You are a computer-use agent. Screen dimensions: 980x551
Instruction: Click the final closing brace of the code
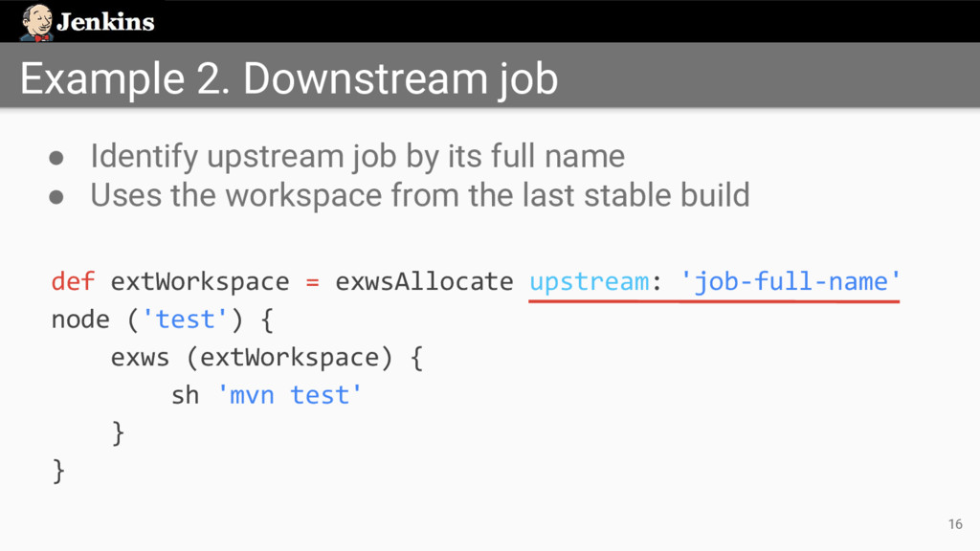(x=58, y=471)
